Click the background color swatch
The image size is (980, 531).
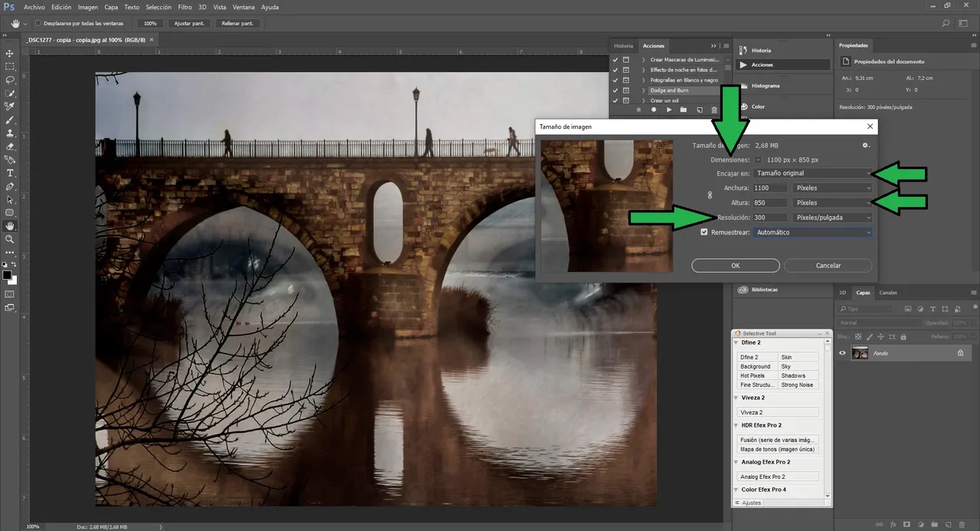coord(13,280)
